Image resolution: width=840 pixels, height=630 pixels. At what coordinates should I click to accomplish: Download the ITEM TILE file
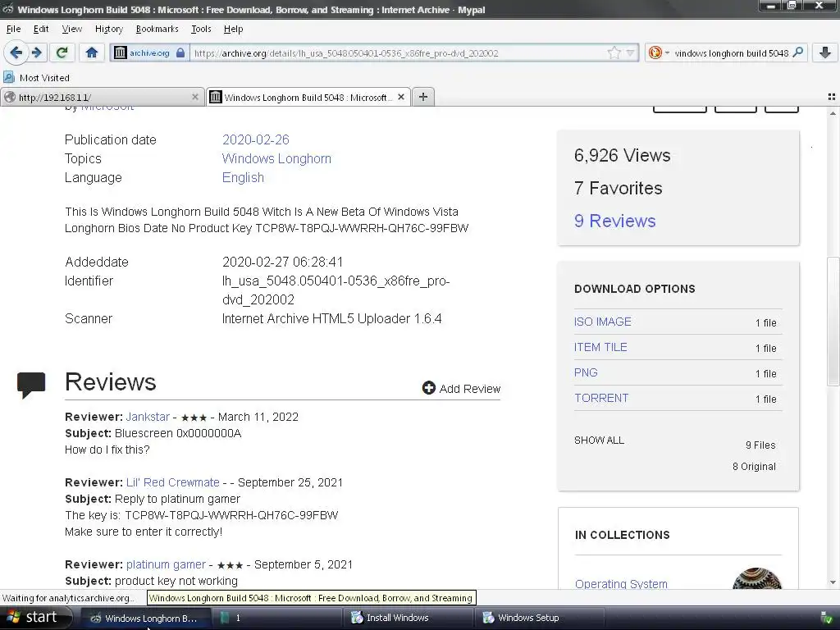600,347
